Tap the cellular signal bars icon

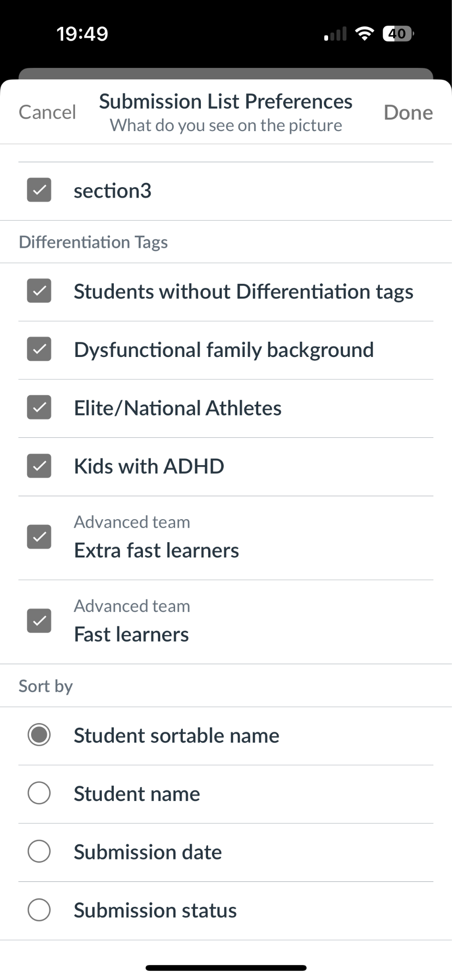click(x=335, y=34)
